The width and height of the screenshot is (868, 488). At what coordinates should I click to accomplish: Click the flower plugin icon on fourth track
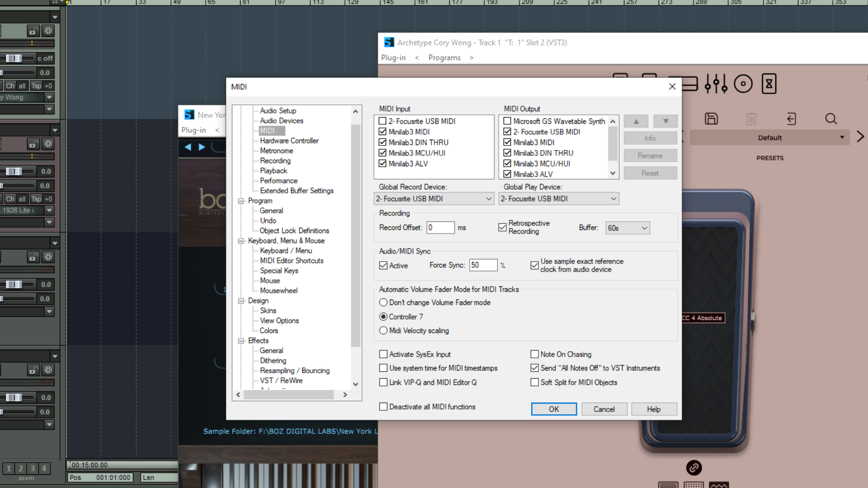click(48, 370)
